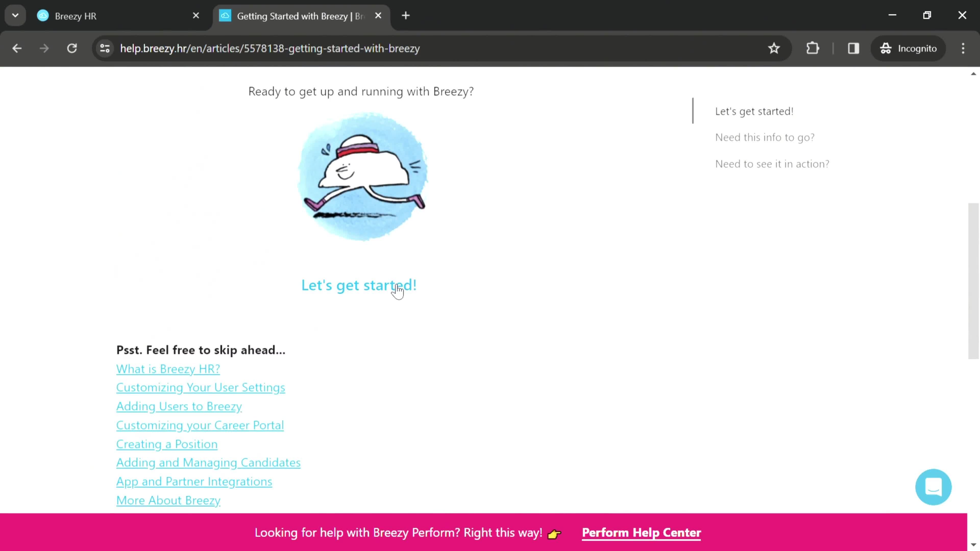Open a new browser tab
This screenshot has width=980, height=551.
click(x=406, y=16)
